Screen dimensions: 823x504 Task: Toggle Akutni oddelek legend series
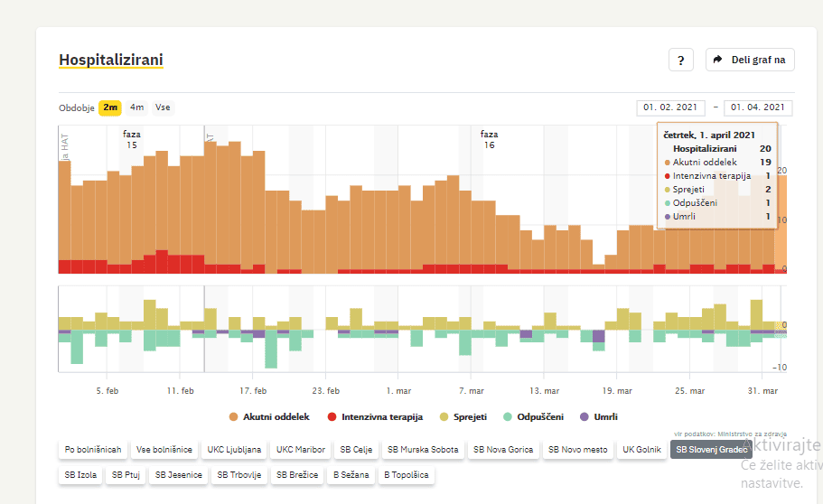270,416
